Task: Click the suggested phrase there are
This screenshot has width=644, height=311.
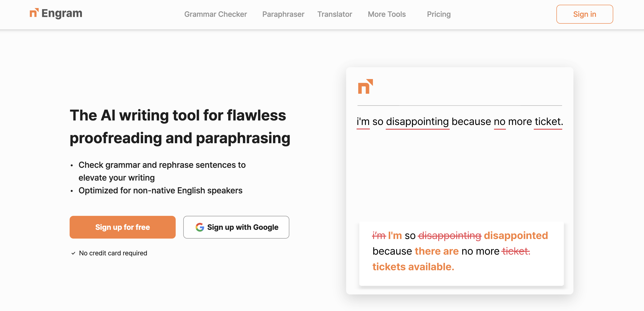Action: click(437, 251)
